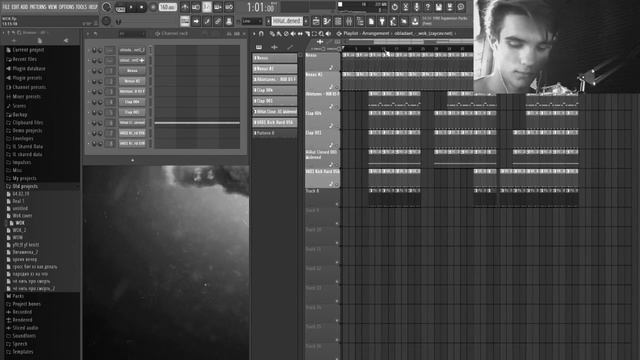Mute the Clap 004 channel LED
The width and height of the screenshot is (640, 360).
(89, 102)
